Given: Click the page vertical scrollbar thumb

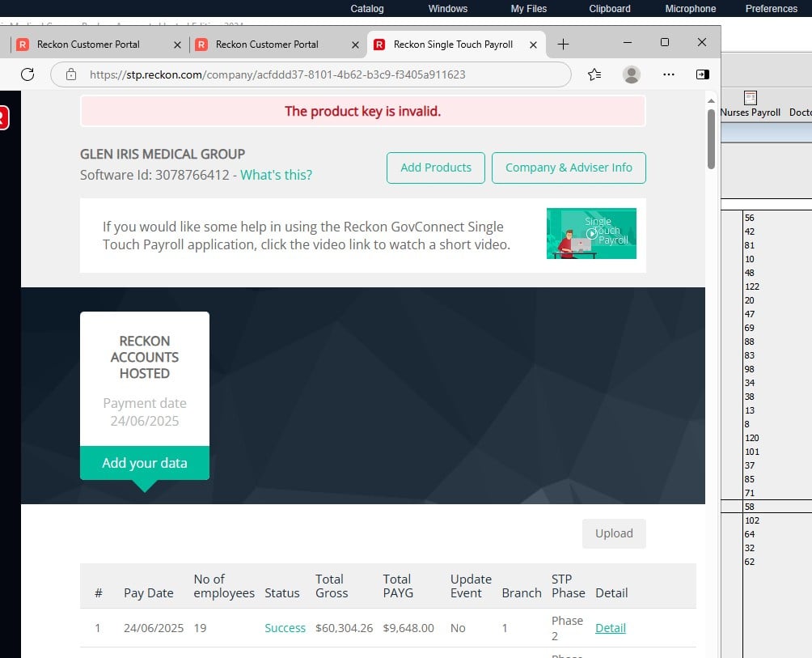Looking at the screenshot, I should pyautogui.click(x=711, y=139).
